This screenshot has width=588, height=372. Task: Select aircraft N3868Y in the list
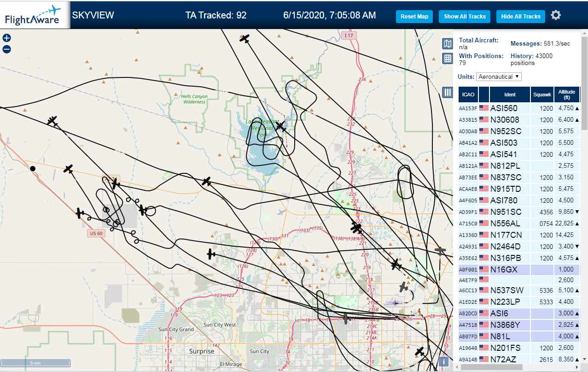click(519, 325)
